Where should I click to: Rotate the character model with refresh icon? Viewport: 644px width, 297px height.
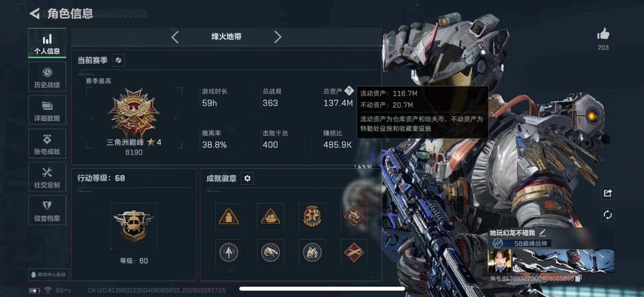(608, 215)
